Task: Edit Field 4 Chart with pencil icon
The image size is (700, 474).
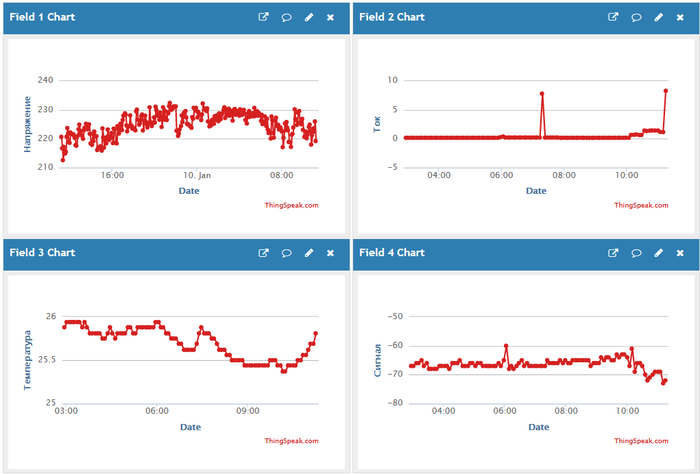Action: (658, 253)
